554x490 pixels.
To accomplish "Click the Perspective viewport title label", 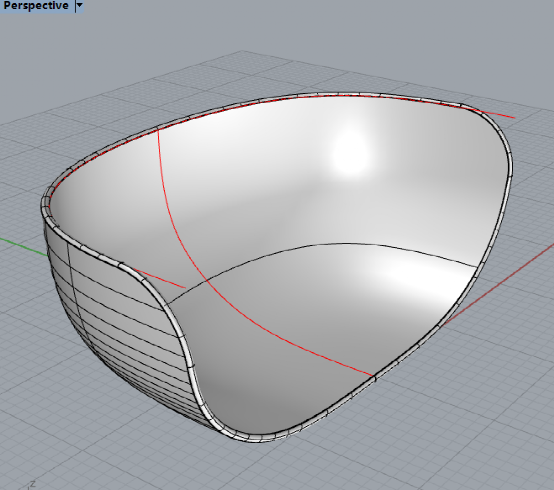I will tap(36, 6).
